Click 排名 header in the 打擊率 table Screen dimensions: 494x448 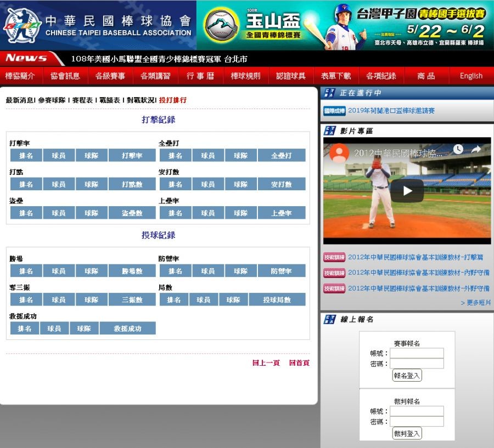pos(26,155)
